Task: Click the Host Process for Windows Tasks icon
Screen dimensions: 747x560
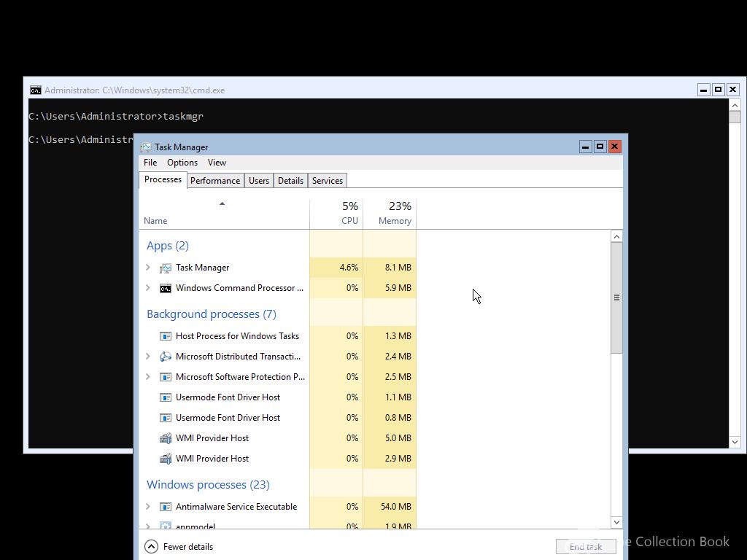Action: pos(166,336)
